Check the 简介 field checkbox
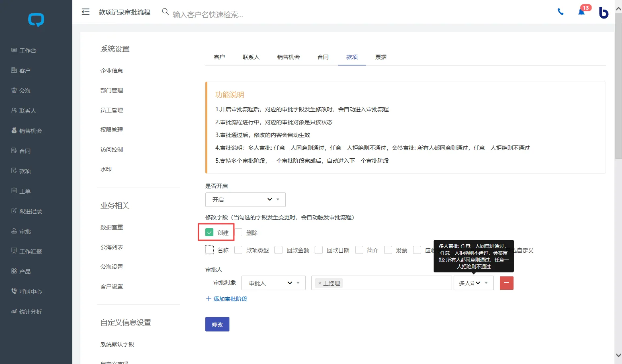 pyautogui.click(x=359, y=250)
